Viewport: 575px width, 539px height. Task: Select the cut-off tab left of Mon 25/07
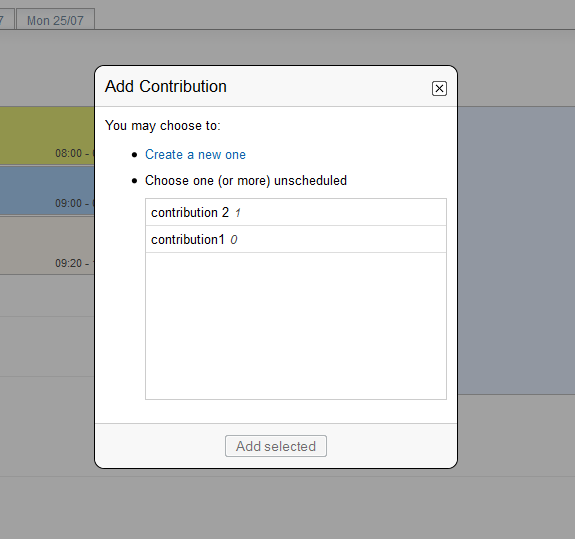(x=7, y=20)
